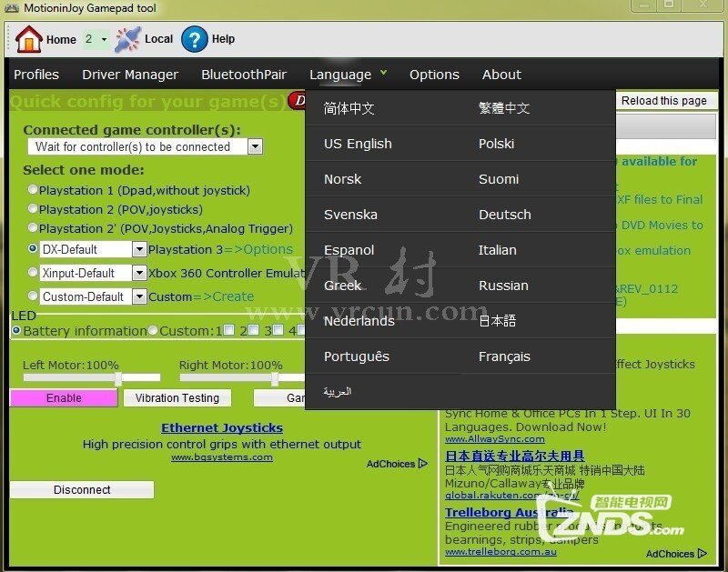The image size is (728, 572).
Task: Open the 日本直送专业高尔夫用具 ad link
Action: pyautogui.click(x=514, y=456)
